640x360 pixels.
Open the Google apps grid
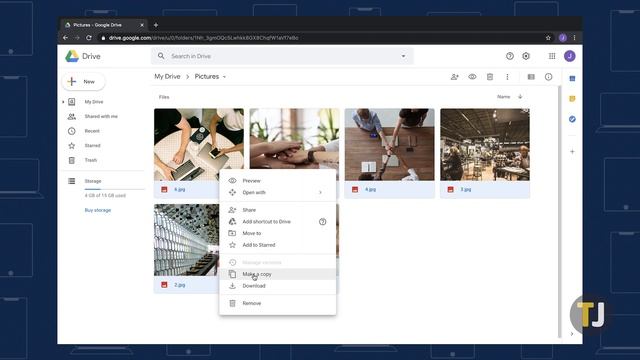tap(552, 56)
